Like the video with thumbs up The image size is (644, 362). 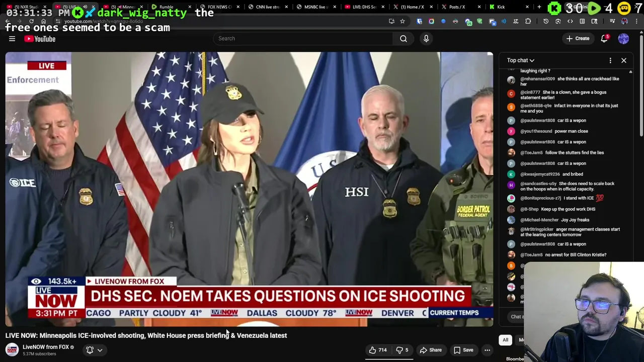pyautogui.click(x=377, y=350)
